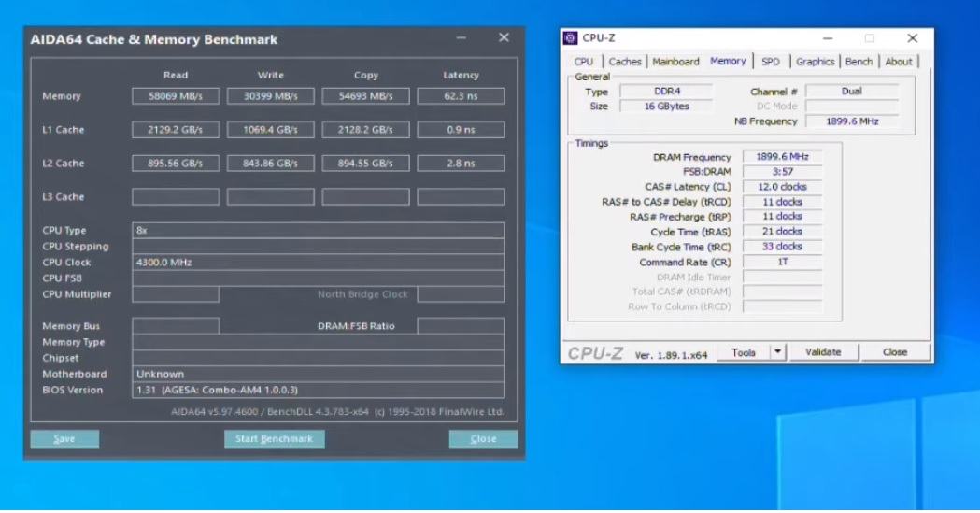980x513 pixels.
Task: Click the FSB:DRAM value 3:57
Action: point(782,172)
